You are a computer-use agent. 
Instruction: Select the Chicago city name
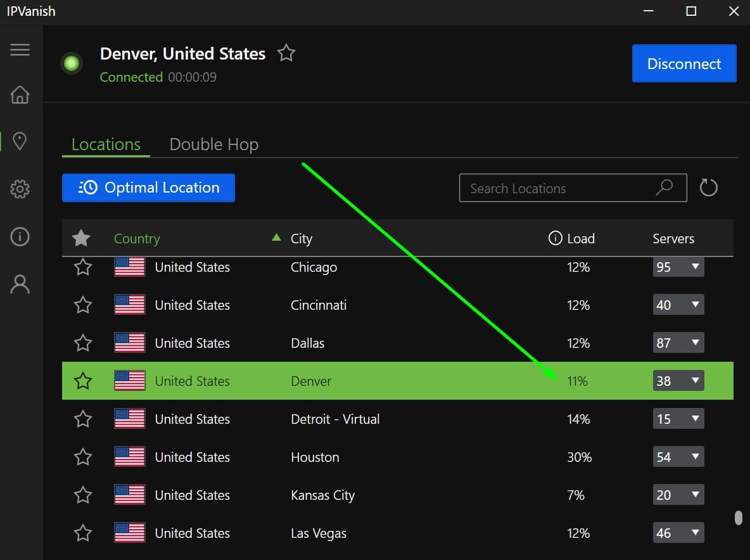pyautogui.click(x=314, y=267)
